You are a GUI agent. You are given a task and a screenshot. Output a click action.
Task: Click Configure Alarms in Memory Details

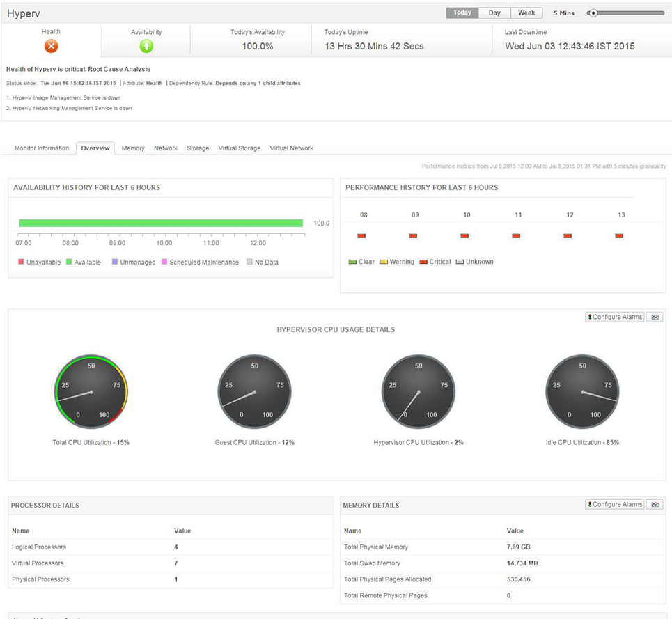point(614,505)
